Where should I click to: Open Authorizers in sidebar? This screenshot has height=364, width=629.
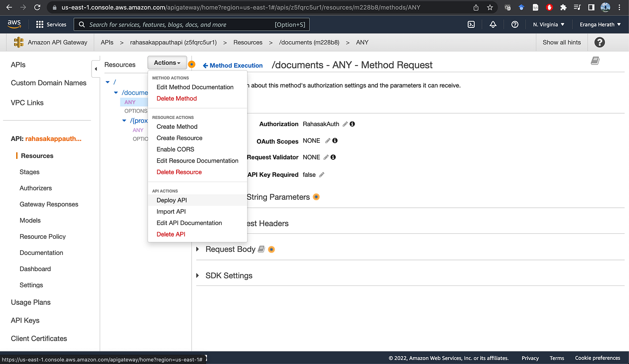[35, 188]
